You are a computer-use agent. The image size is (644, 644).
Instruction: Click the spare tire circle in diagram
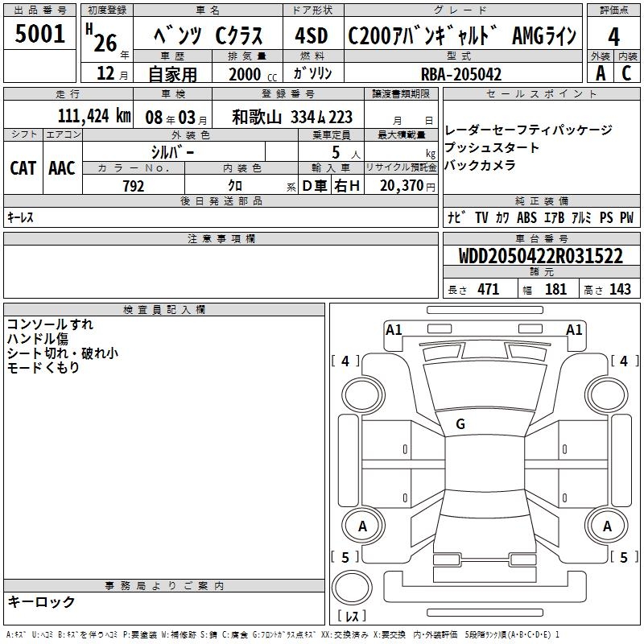pos(352,588)
